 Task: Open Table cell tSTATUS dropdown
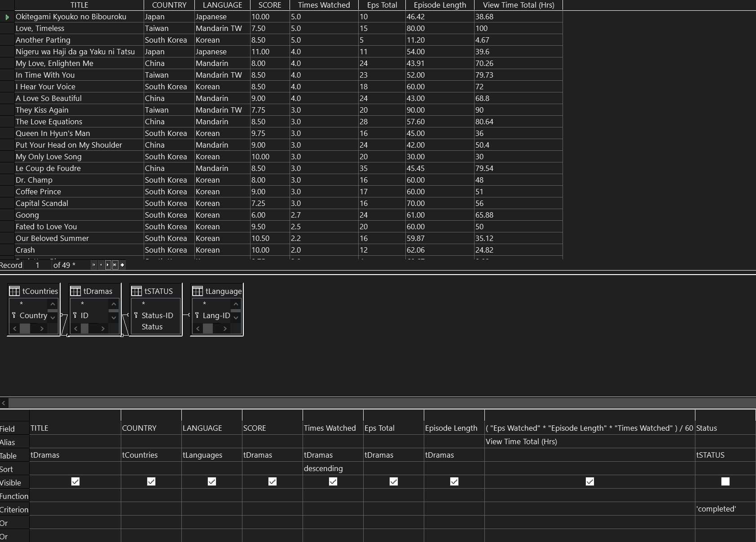pyautogui.click(x=725, y=455)
